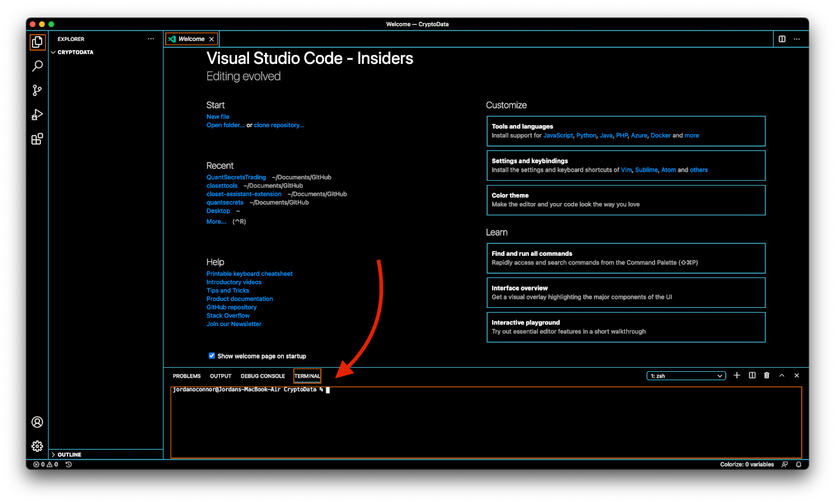
Task: Maximize panel using the up chevron
Action: [x=781, y=375]
